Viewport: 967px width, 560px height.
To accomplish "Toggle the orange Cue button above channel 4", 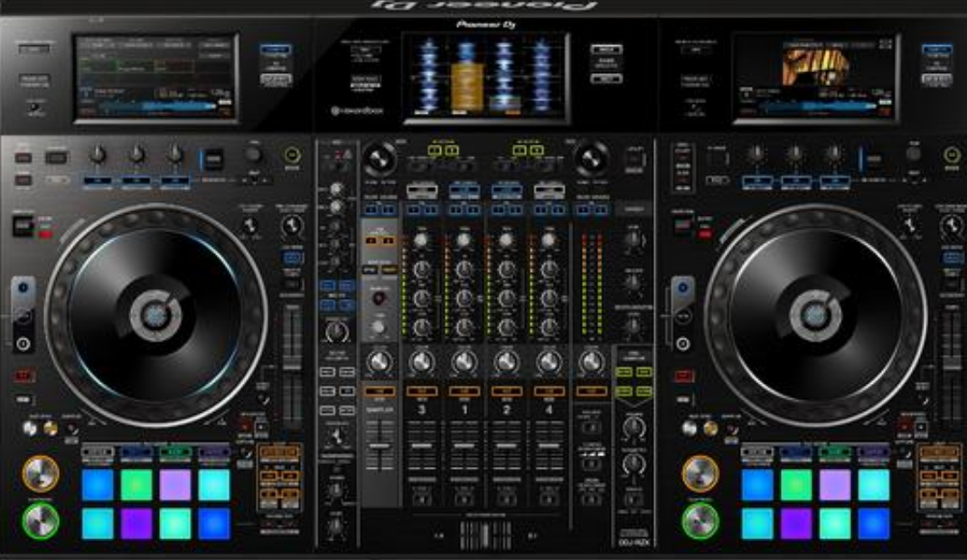I will coord(548,392).
